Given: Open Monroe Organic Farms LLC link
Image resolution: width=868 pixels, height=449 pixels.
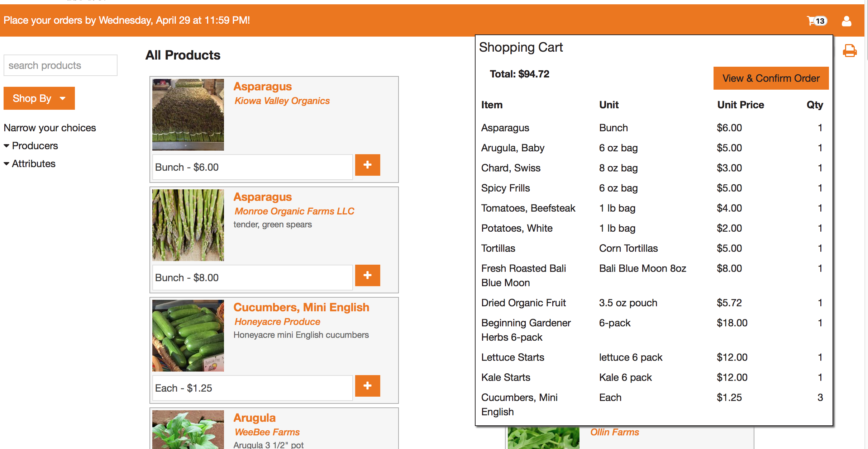Looking at the screenshot, I should pyautogui.click(x=294, y=211).
